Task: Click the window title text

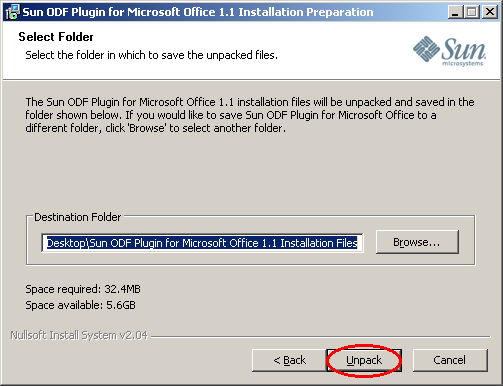Action: click(x=198, y=12)
